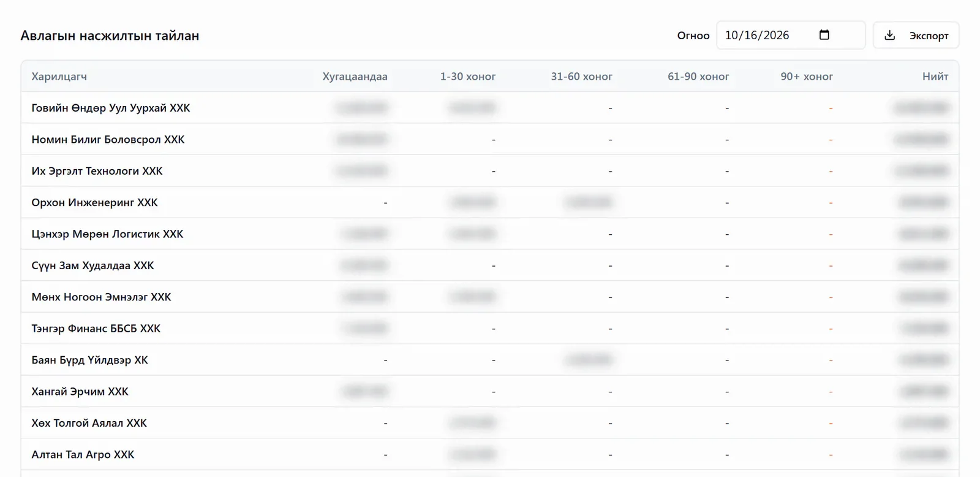
Task: Click the Экспорт download button
Action: point(916,36)
